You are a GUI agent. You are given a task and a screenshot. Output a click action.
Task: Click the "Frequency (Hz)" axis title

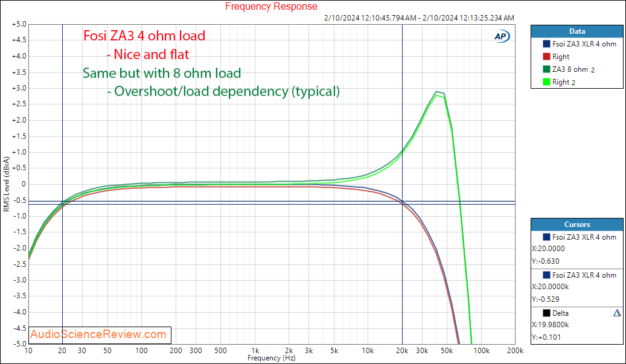(272, 358)
